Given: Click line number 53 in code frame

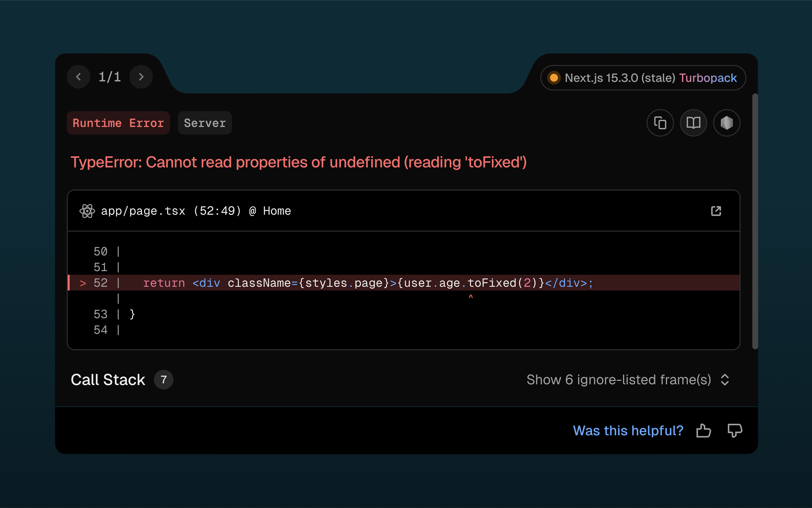Looking at the screenshot, I should tap(100, 314).
